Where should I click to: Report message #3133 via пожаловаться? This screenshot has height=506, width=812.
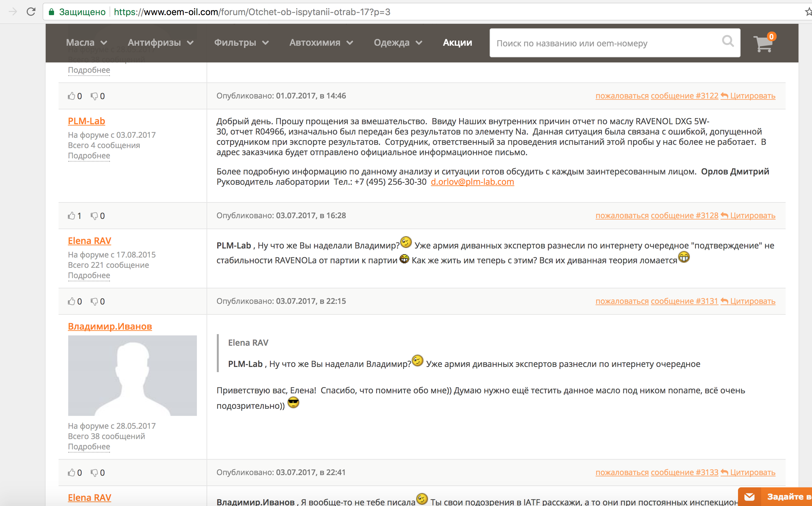[622, 473]
